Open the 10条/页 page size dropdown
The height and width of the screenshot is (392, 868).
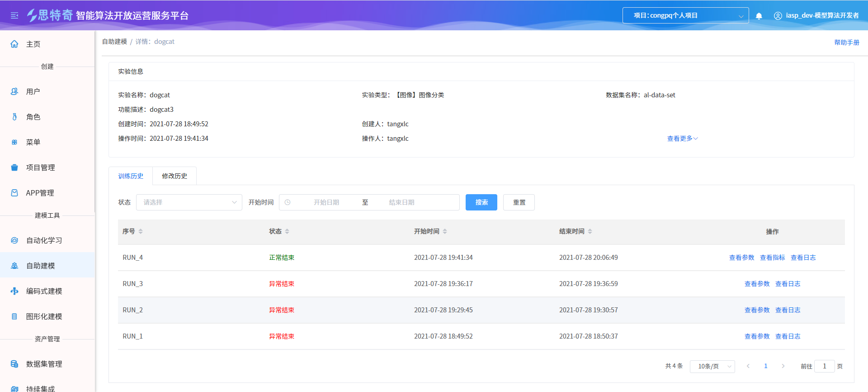[712, 366]
